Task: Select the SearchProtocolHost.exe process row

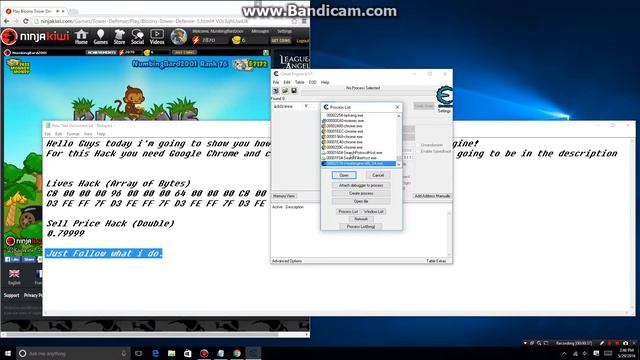Action: (x=358, y=153)
